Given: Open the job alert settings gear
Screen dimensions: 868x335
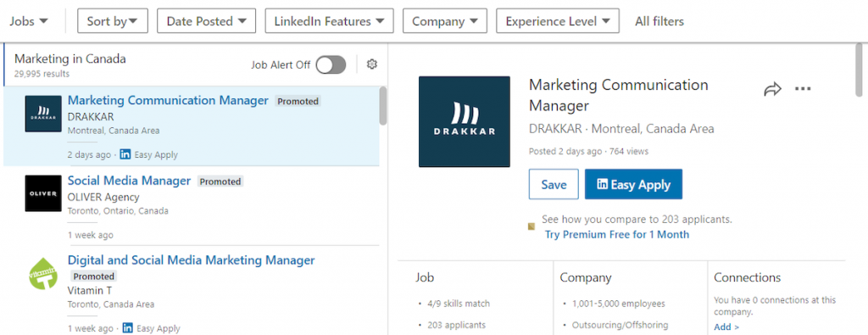Looking at the screenshot, I should (372, 64).
